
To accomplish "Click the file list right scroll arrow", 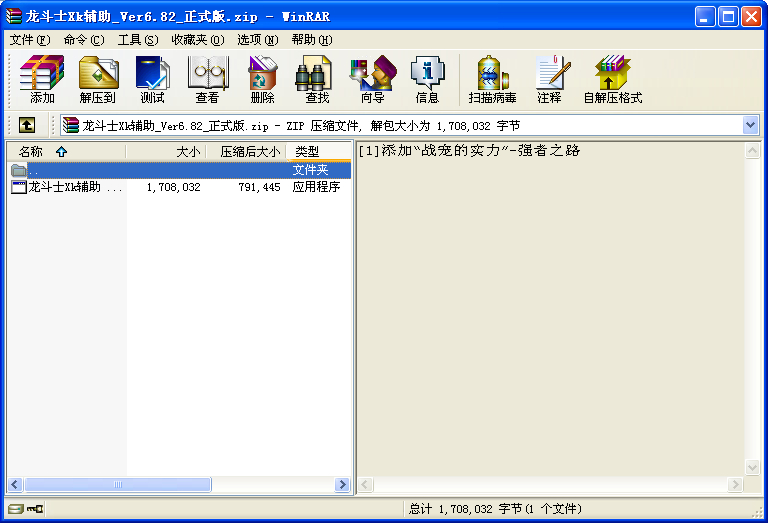I will [342, 485].
